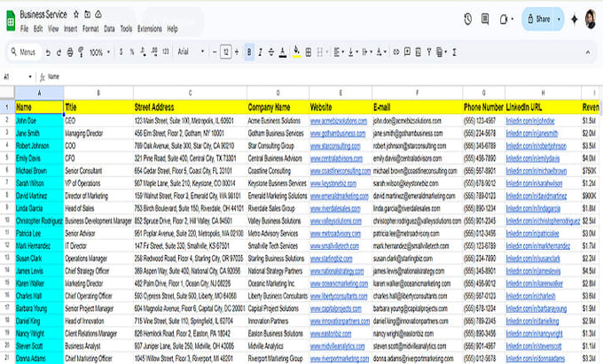
Task: Format as currency
Action: pyautogui.click(x=121, y=52)
